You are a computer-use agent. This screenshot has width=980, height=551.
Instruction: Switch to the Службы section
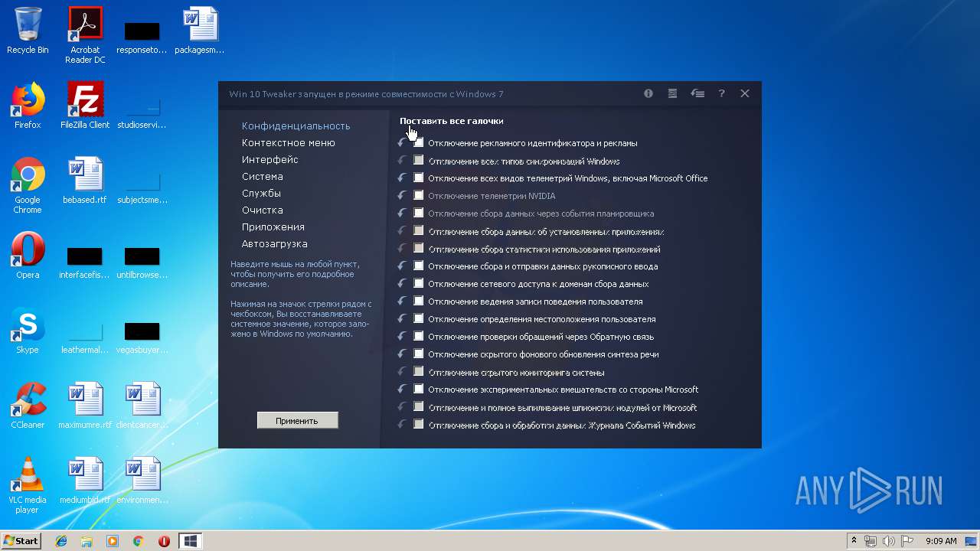point(261,194)
